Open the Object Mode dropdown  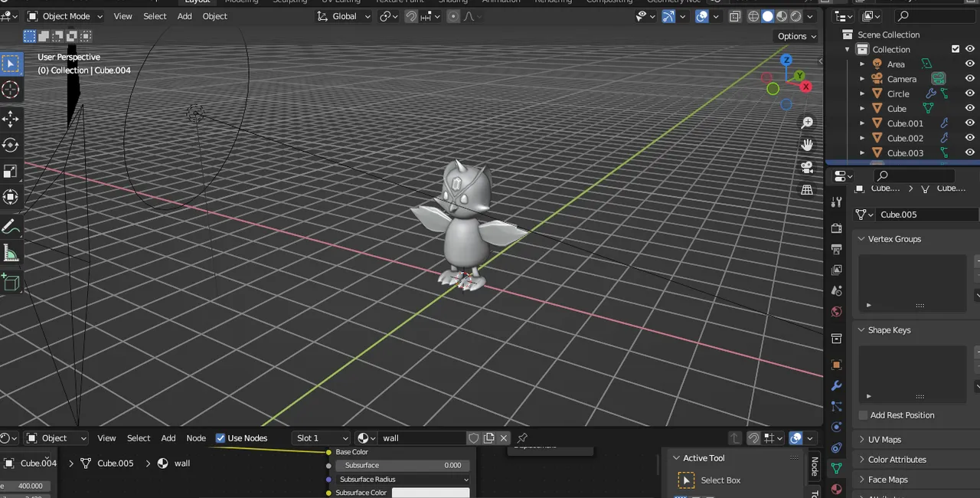pos(66,16)
